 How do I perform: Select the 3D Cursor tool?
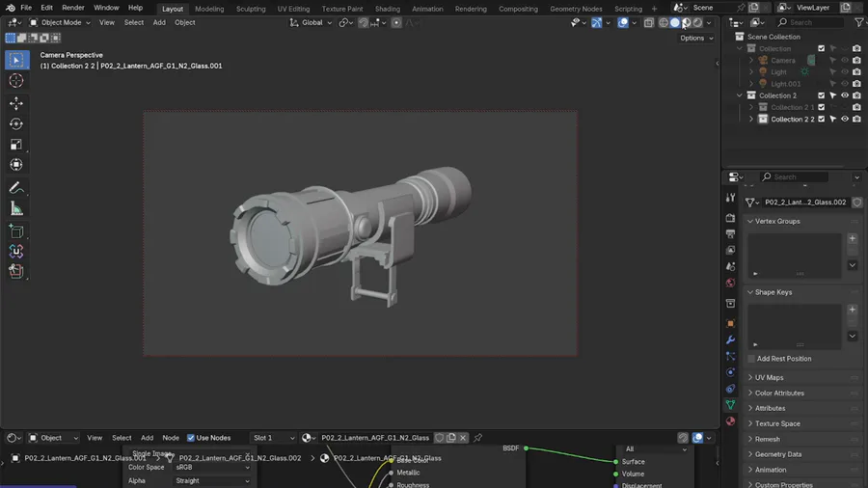click(x=16, y=81)
